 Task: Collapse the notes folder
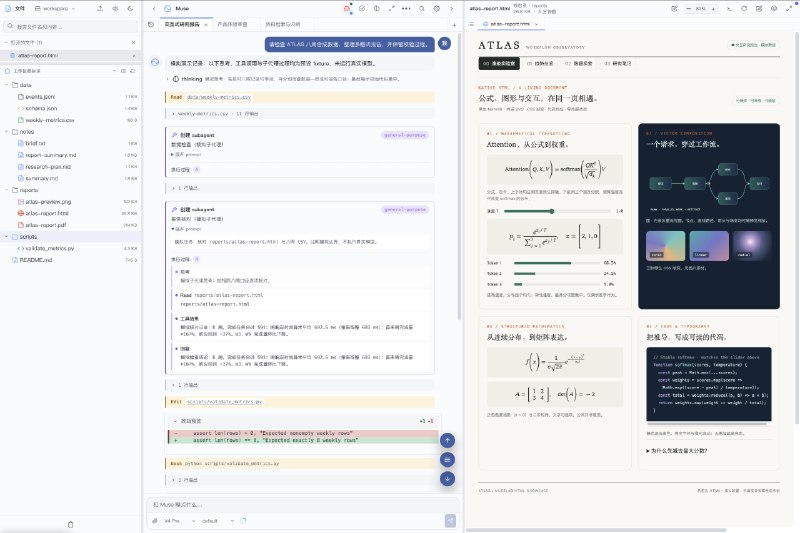[7, 132]
